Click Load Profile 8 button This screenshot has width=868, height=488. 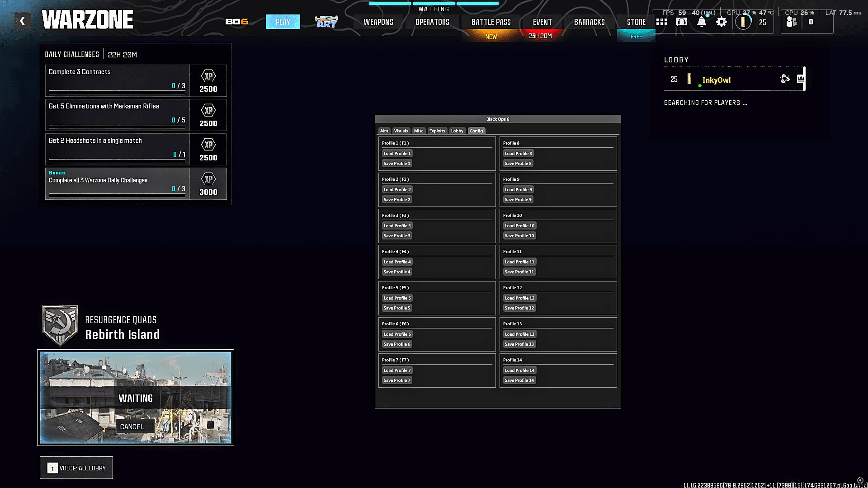pyautogui.click(x=519, y=154)
